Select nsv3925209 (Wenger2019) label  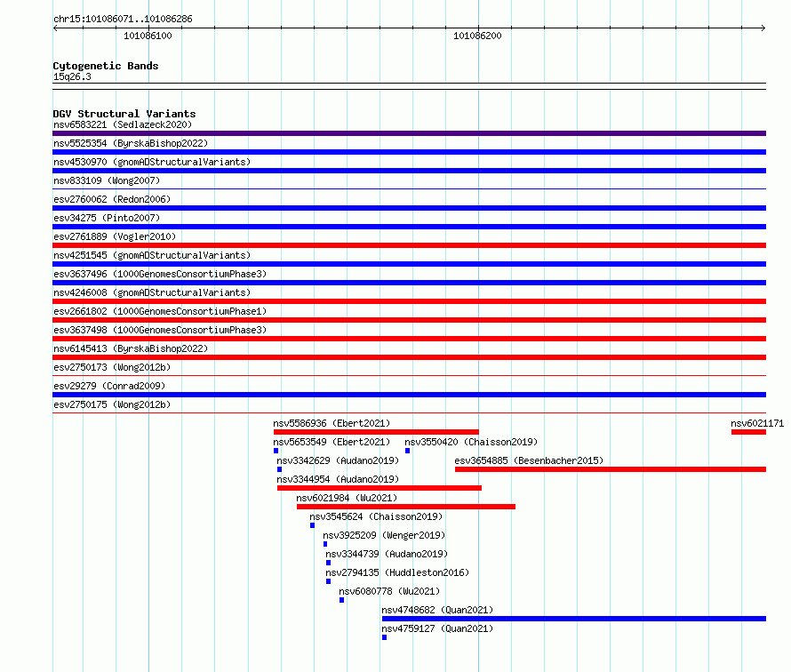pyautogui.click(x=384, y=535)
